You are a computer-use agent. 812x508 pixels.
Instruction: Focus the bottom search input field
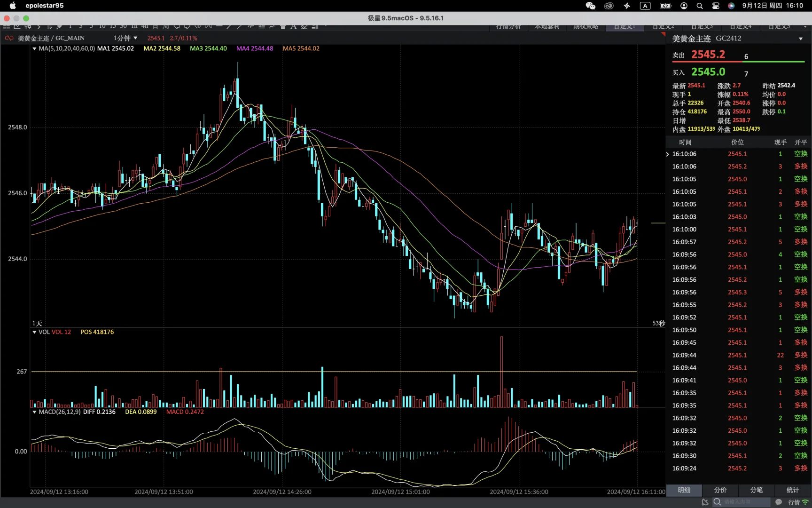(x=742, y=502)
